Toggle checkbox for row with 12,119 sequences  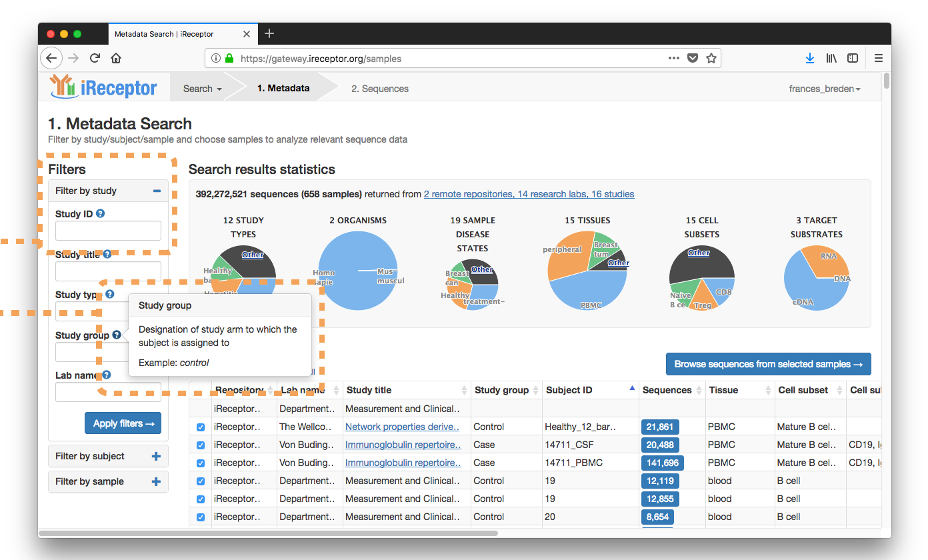pos(201,481)
